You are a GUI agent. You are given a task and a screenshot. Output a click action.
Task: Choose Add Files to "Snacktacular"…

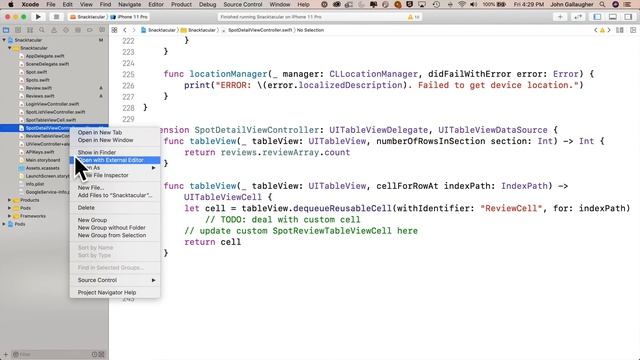click(x=115, y=195)
